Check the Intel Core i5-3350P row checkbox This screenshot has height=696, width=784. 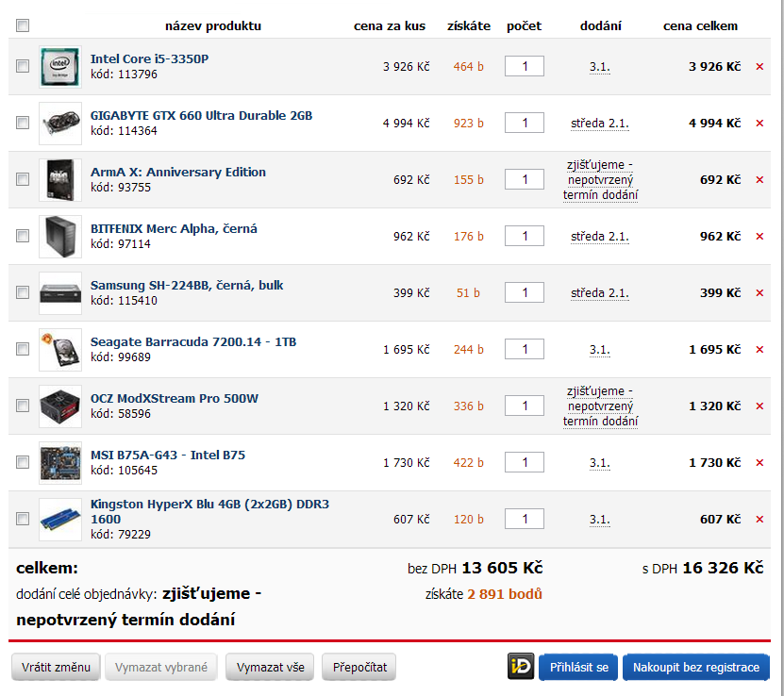23,66
